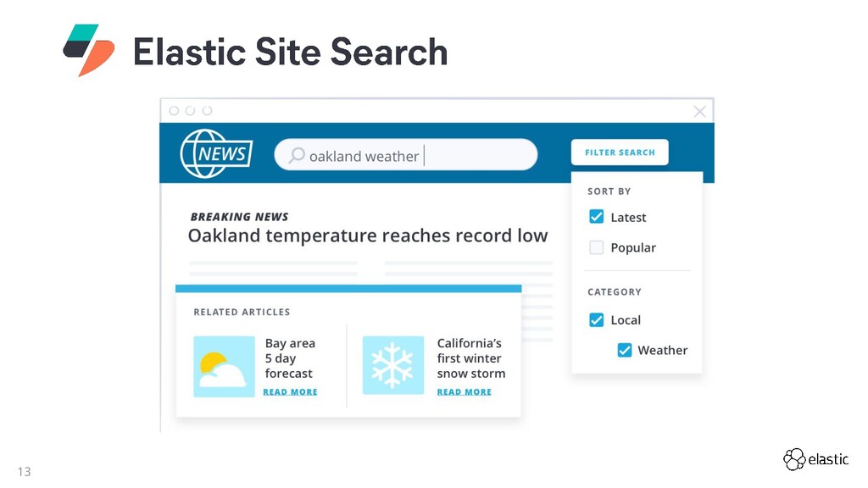This screenshot has width=868, height=488.
Task: Click the snowflake snow storm thumbnail
Action: coord(393,366)
